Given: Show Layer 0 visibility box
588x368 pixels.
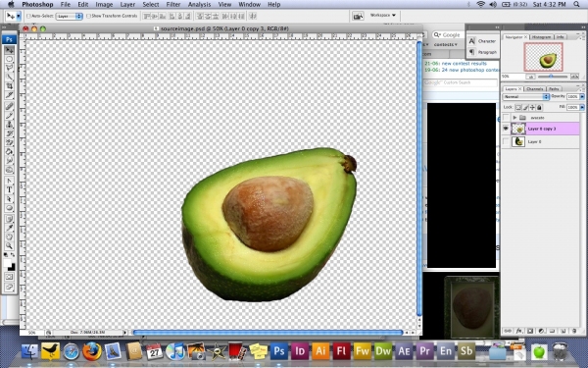Looking at the screenshot, I should click(506, 141).
